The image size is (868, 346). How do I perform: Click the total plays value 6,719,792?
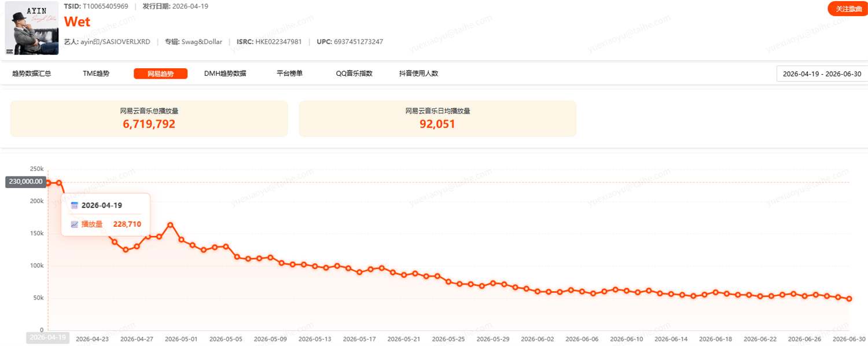[x=149, y=124]
